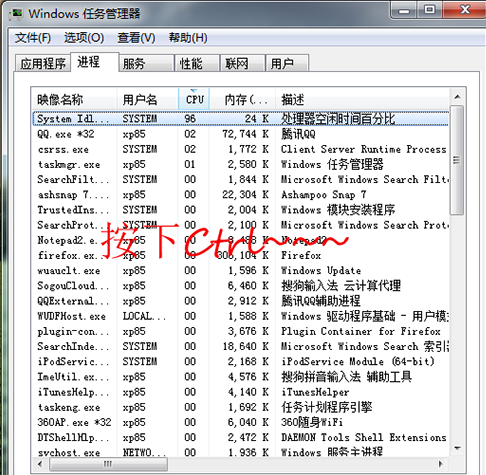The image size is (486, 475).
Task: Open the 选项(O) menu
Action: 84,38
